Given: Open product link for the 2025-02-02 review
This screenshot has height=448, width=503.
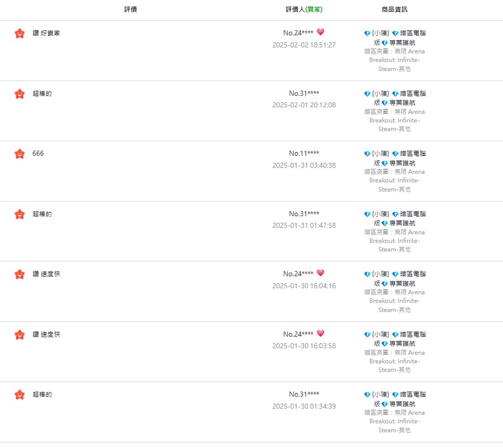Looking at the screenshot, I should coord(395,38).
